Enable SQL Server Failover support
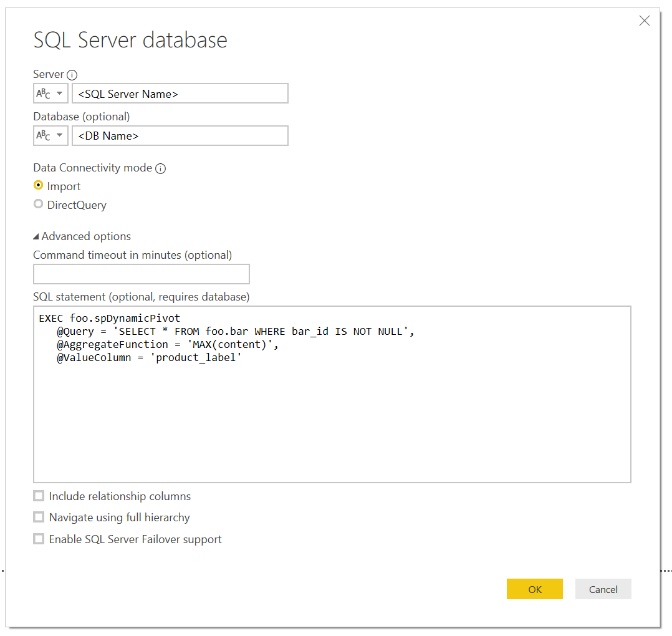 coord(39,538)
